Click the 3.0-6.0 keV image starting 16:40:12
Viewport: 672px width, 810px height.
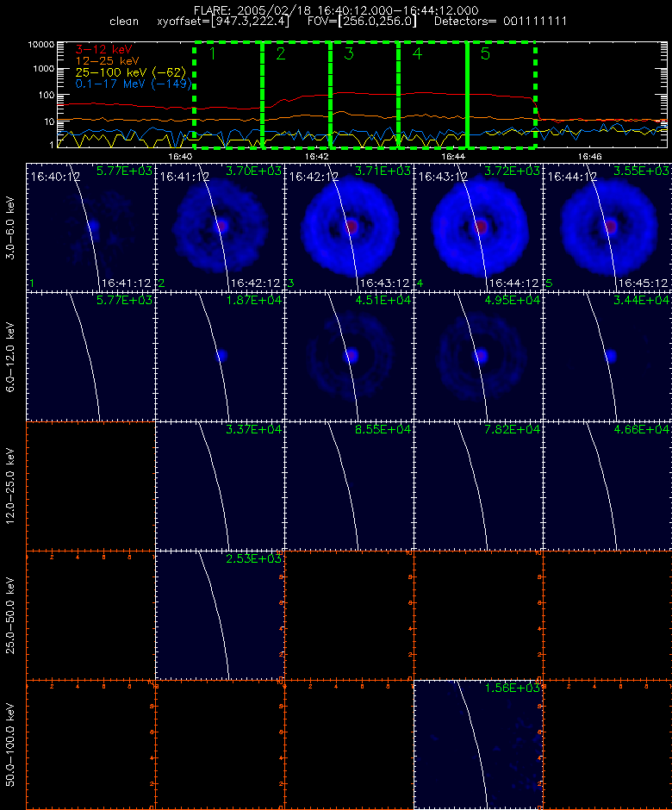pos(90,227)
